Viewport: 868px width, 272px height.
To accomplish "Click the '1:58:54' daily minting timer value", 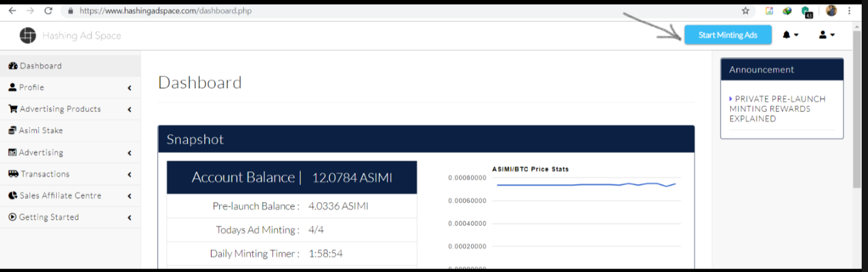I will point(326,254).
